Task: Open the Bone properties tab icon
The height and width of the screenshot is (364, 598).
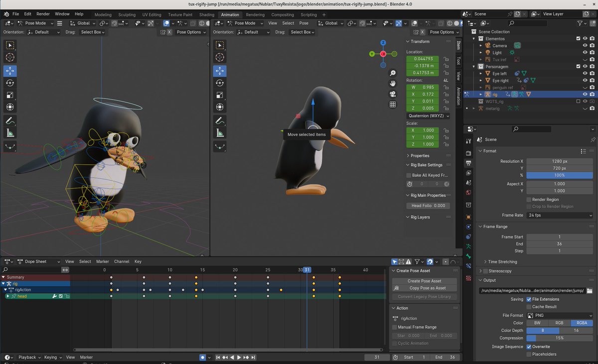Action: pos(468,256)
